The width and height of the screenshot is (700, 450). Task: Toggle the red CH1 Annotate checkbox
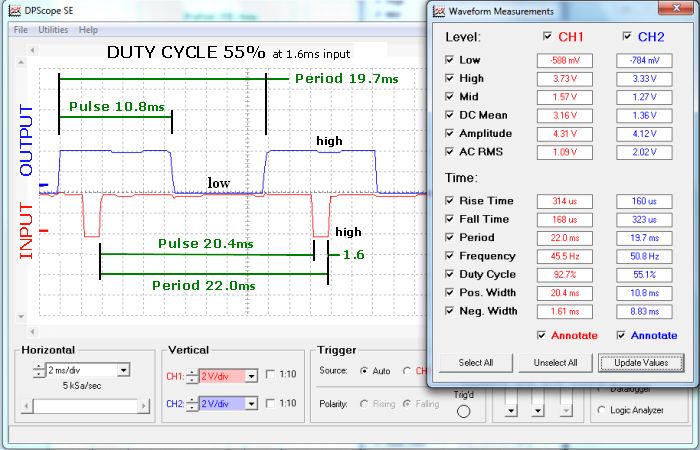pos(542,335)
